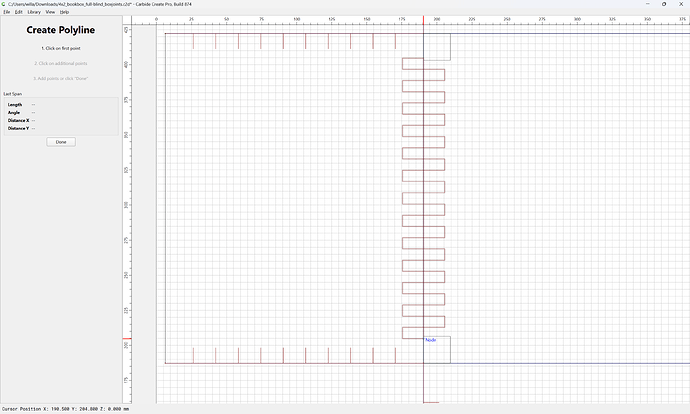Image resolution: width=690 pixels, height=414 pixels.
Task: Click the '2. Click on additional points' instruction
Action: tap(61, 63)
